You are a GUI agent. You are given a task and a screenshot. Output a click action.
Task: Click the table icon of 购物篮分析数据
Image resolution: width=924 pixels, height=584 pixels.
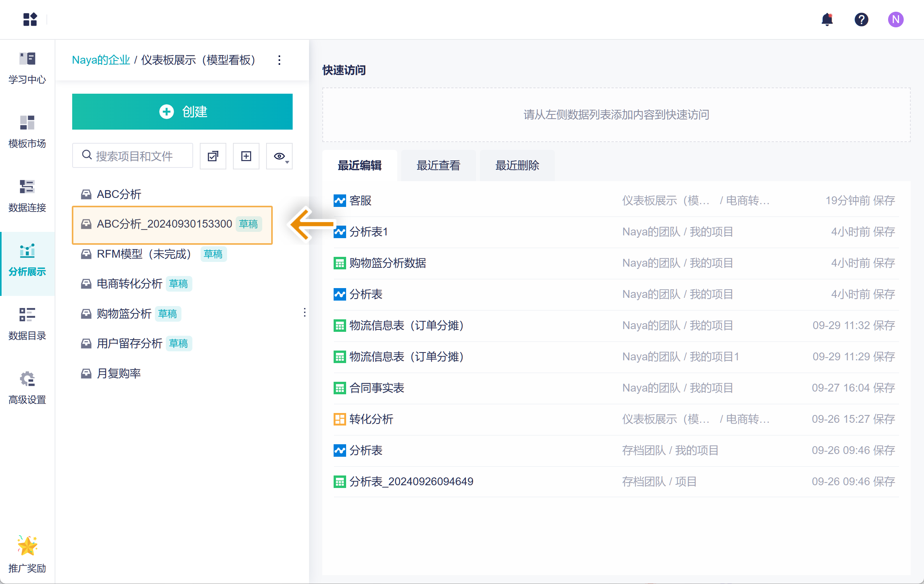tap(339, 263)
